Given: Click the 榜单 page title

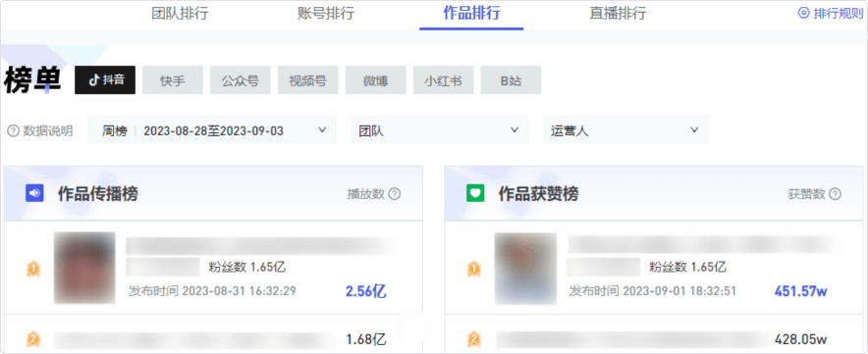Looking at the screenshot, I should point(32,80).
